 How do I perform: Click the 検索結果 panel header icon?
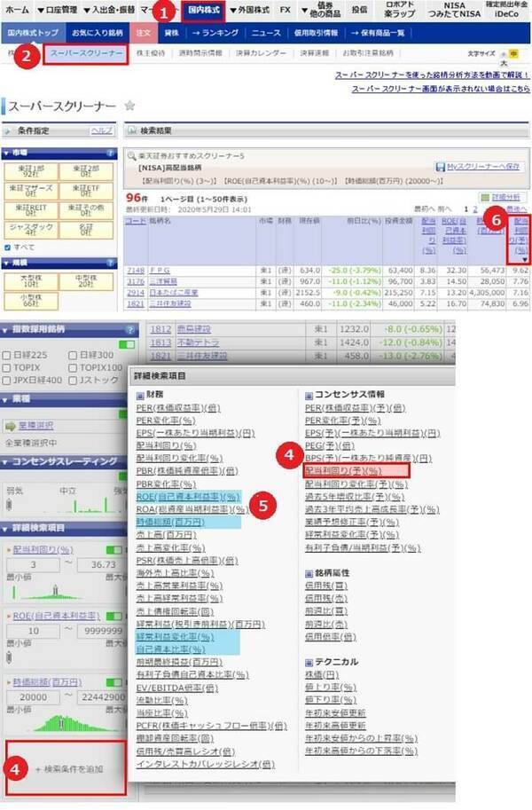[x=131, y=130]
